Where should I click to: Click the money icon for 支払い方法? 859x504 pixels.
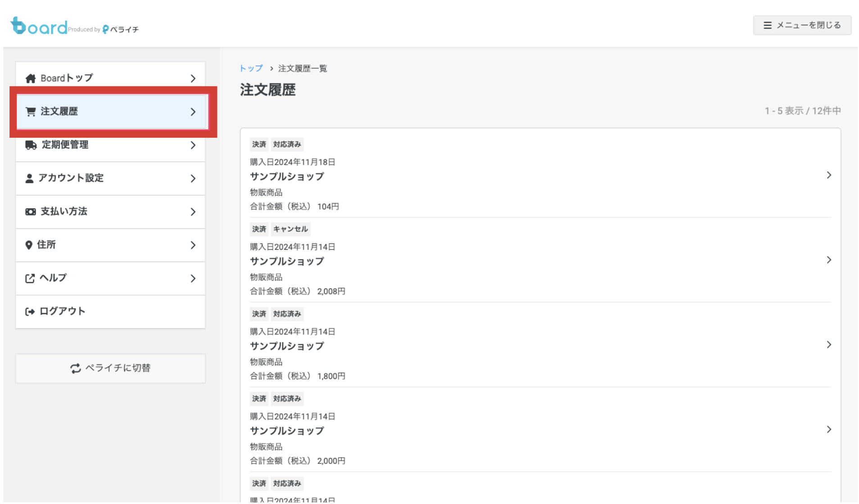[x=31, y=212]
